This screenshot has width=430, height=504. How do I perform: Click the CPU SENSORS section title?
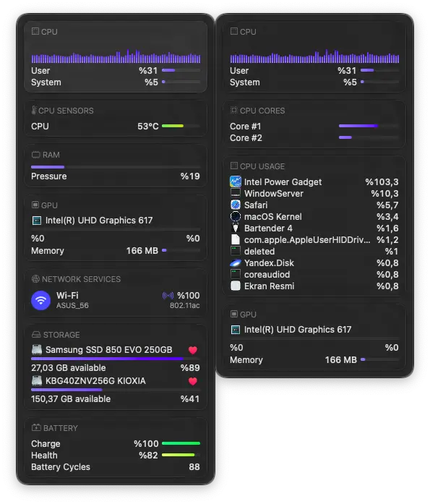(x=66, y=111)
